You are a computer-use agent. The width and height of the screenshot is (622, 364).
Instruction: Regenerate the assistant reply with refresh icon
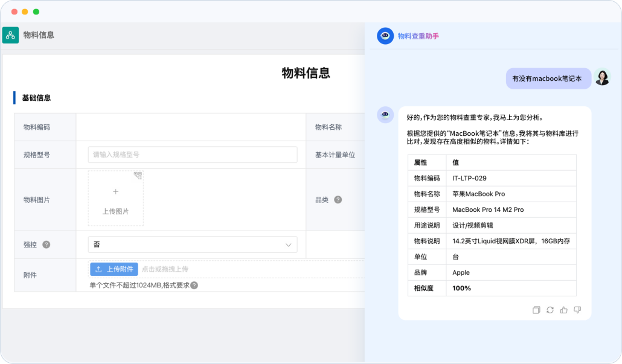pos(550,310)
